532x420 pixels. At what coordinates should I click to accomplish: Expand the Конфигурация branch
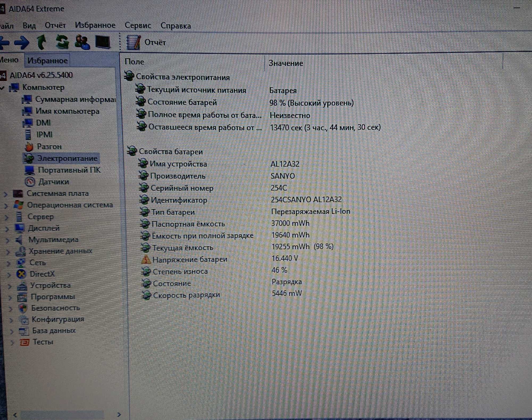(x=11, y=320)
